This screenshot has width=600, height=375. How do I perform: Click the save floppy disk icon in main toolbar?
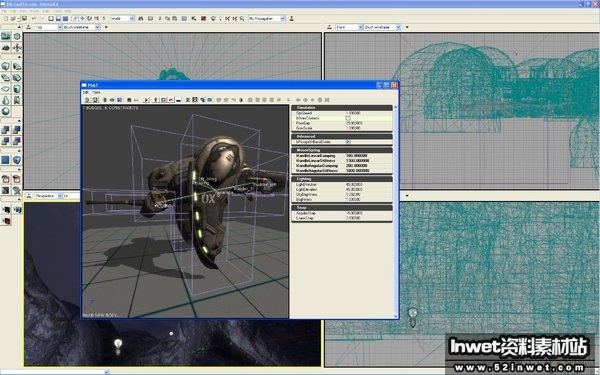click(24, 18)
